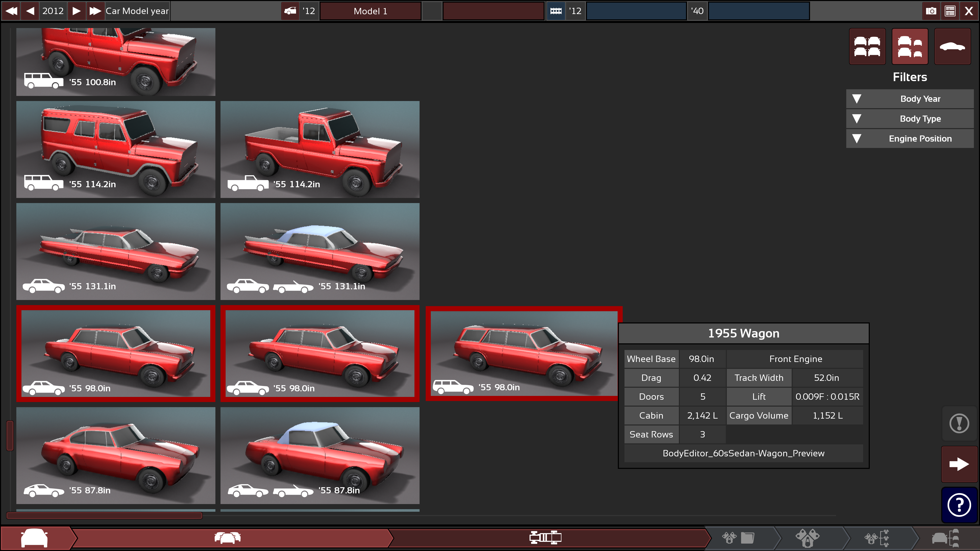Image resolution: width=980 pixels, height=551 pixels.
Task: Toggle grouped body variants view
Action: tap(910, 46)
